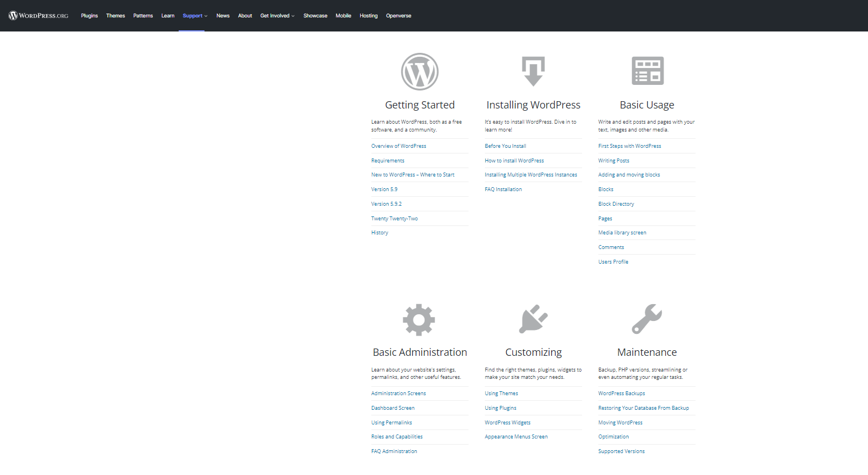Screen dimensions: 868x475
Task: Open the Dashboard Screen link
Action: [x=393, y=408]
